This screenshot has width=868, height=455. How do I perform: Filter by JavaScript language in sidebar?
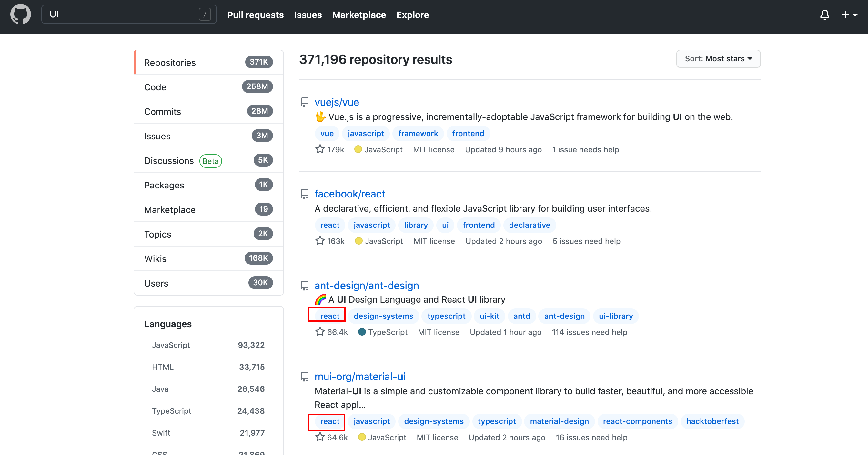tap(208, 345)
